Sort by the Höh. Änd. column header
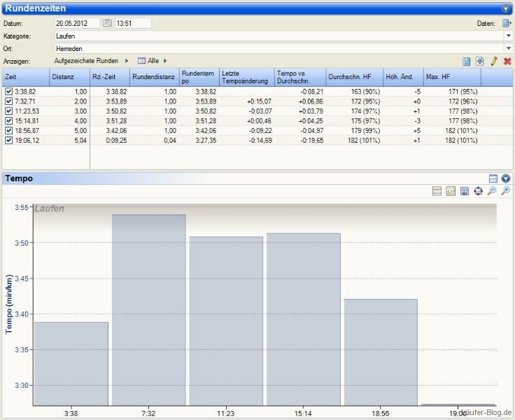The image size is (515, 420). [403, 77]
